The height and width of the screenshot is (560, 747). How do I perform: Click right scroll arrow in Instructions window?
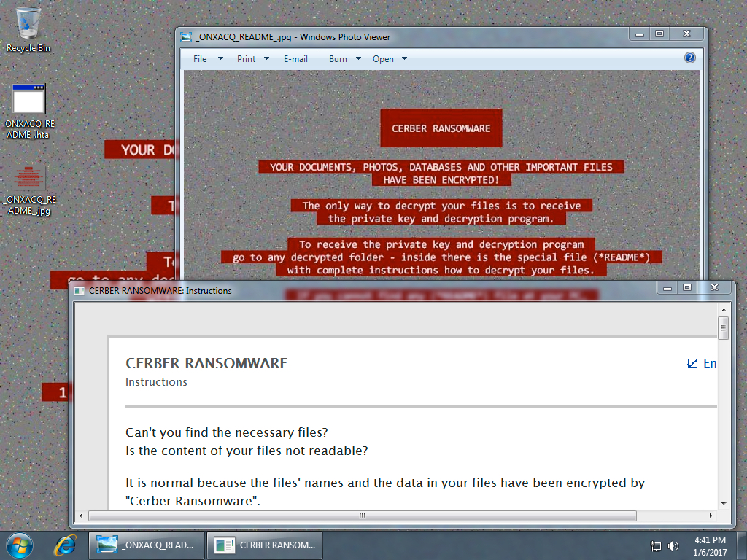[x=711, y=516]
